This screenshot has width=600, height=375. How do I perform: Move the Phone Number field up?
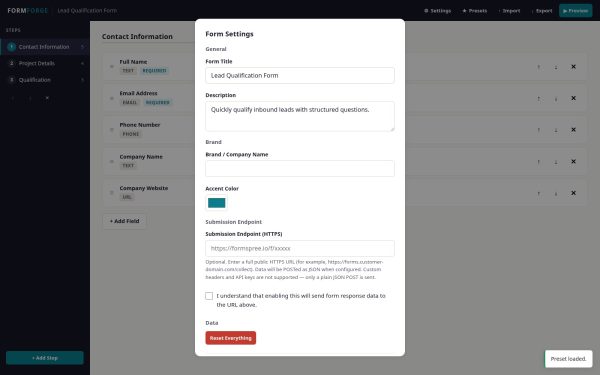[539, 130]
